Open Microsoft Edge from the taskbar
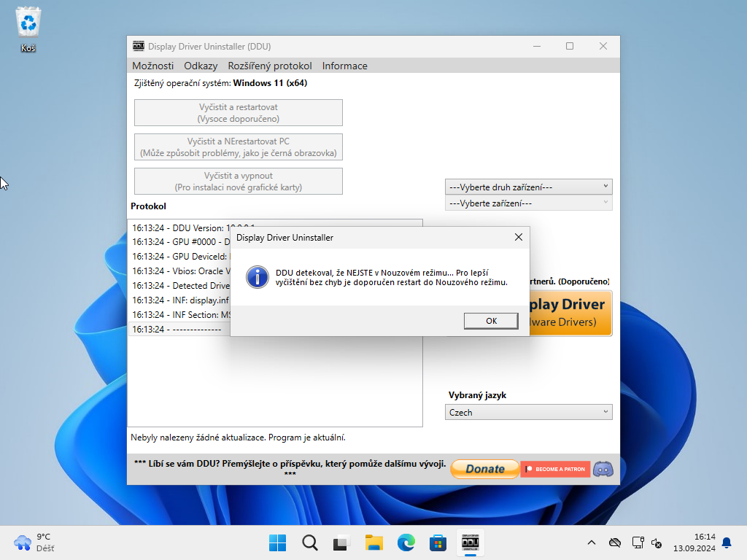 click(x=406, y=542)
